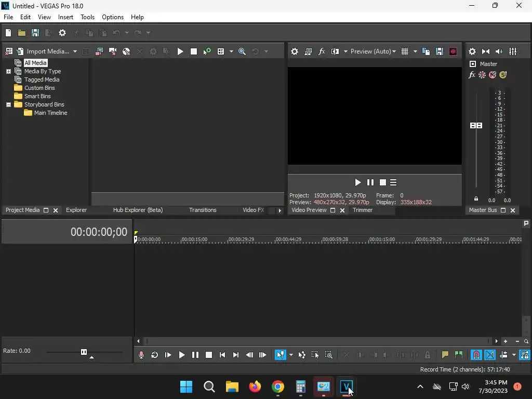The image size is (532, 399).
Task: Adjust the Master volume fader handle
Action: pyautogui.click(x=476, y=126)
